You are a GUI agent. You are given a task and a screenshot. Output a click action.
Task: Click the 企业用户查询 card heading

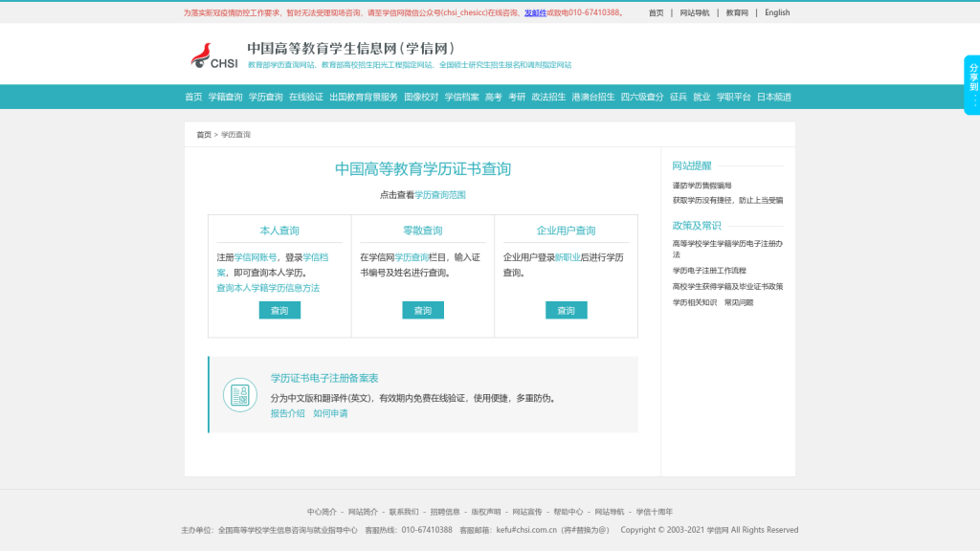pos(567,231)
